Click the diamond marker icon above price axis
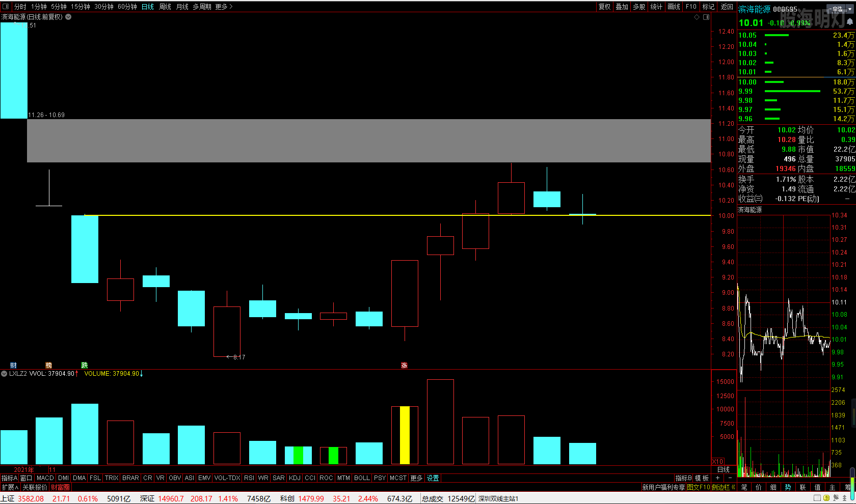This screenshot has height=504, width=856. tap(697, 17)
